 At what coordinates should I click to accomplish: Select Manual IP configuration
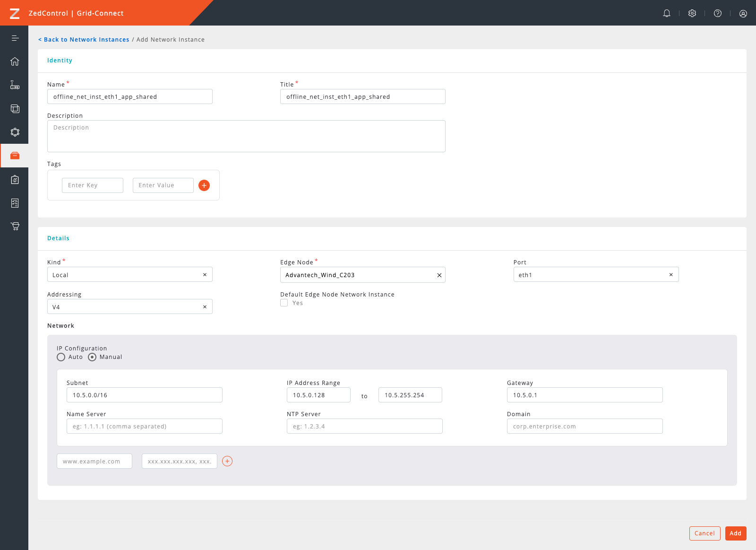(x=92, y=357)
